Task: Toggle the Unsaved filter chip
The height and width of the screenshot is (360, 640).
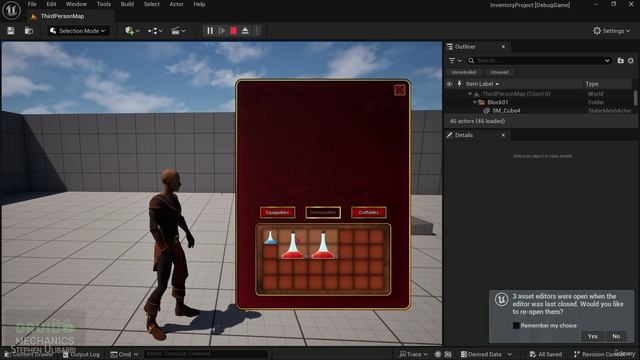Action: 500,72
